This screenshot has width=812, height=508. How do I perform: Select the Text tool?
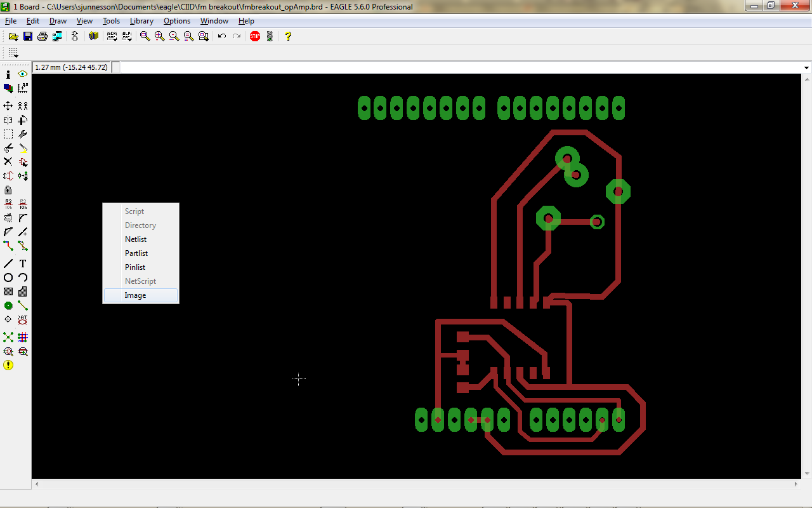(23, 264)
